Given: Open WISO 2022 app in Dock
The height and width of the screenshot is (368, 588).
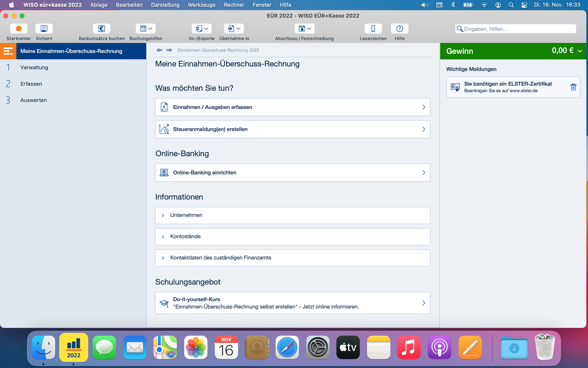Looking at the screenshot, I should [74, 347].
